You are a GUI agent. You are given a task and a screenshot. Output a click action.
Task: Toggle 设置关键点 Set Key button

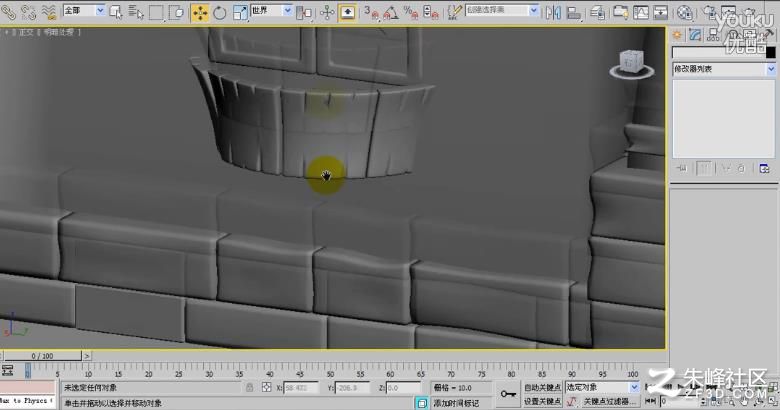click(x=542, y=401)
